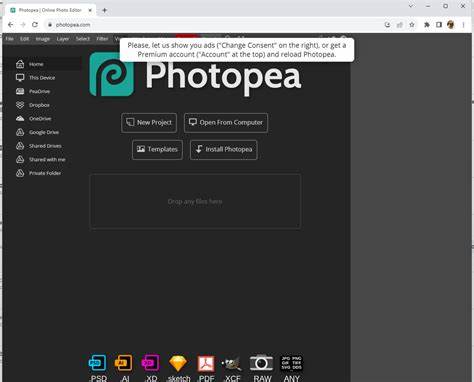Open the browser side panel icon
474x382 pixels.
[x=439, y=25]
